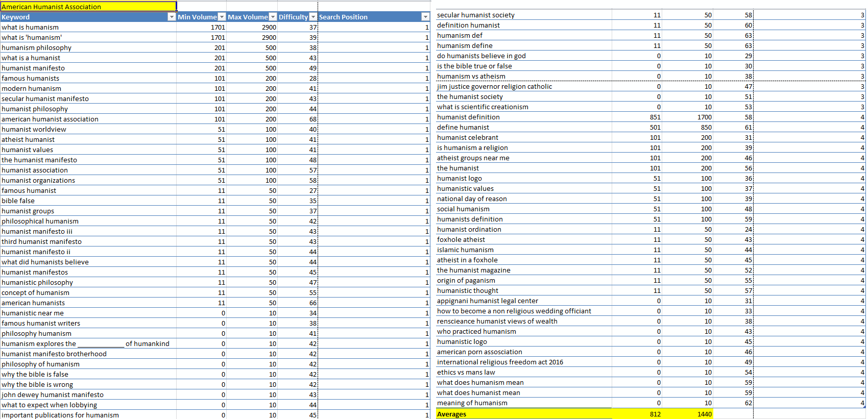Select 'do humanists believe in god' cell
This screenshot has width=868, height=419.
523,56
